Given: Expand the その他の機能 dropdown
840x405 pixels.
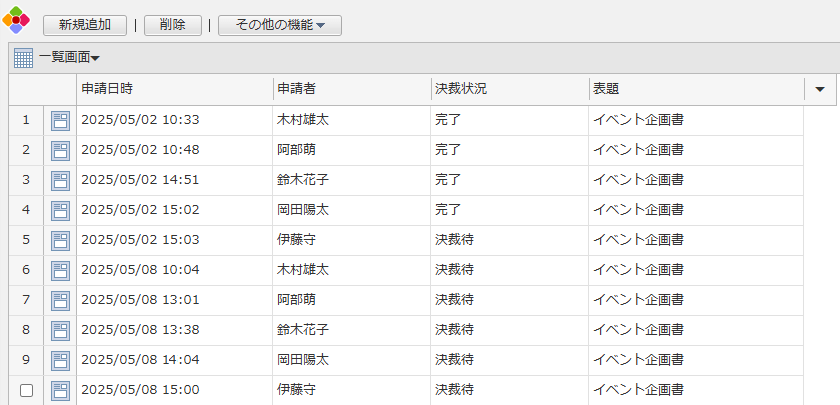Looking at the screenshot, I should click(280, 25).
